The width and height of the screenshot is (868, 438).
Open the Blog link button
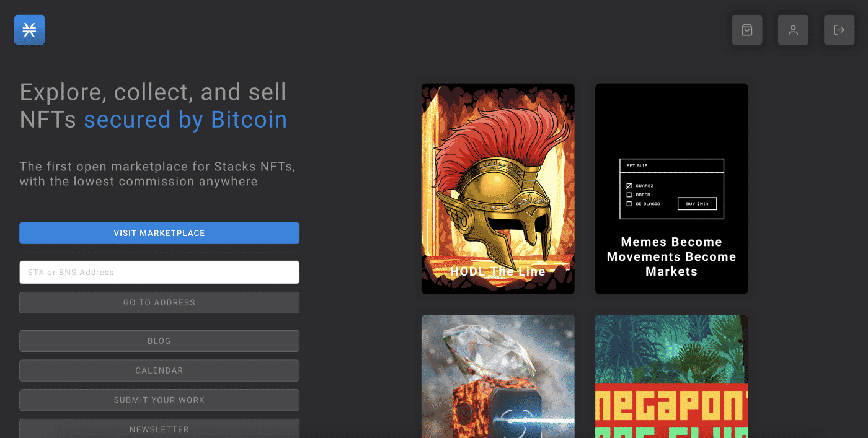[x=159, y=341]
